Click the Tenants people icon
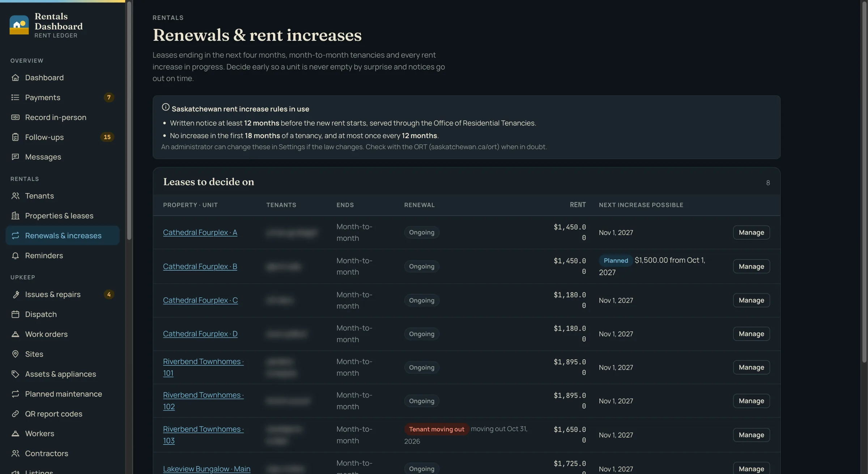Screen dimensions: 868x474 coord(15,196)
